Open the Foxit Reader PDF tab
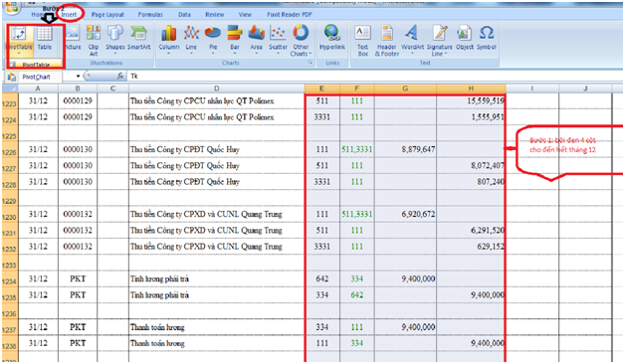Viewport: 625px width, 364px height. coord(290,14)
